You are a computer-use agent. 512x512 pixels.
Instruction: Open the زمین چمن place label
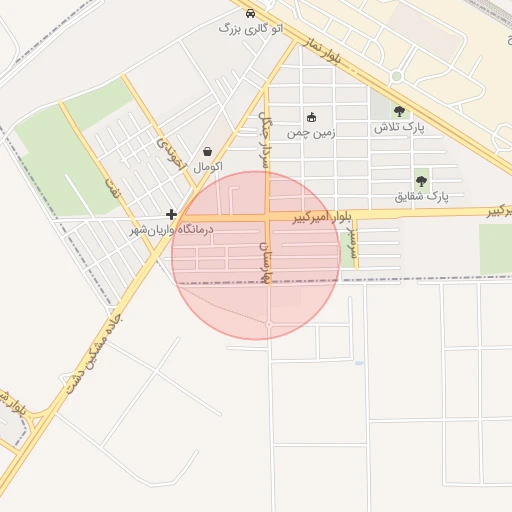pos(311,133)
